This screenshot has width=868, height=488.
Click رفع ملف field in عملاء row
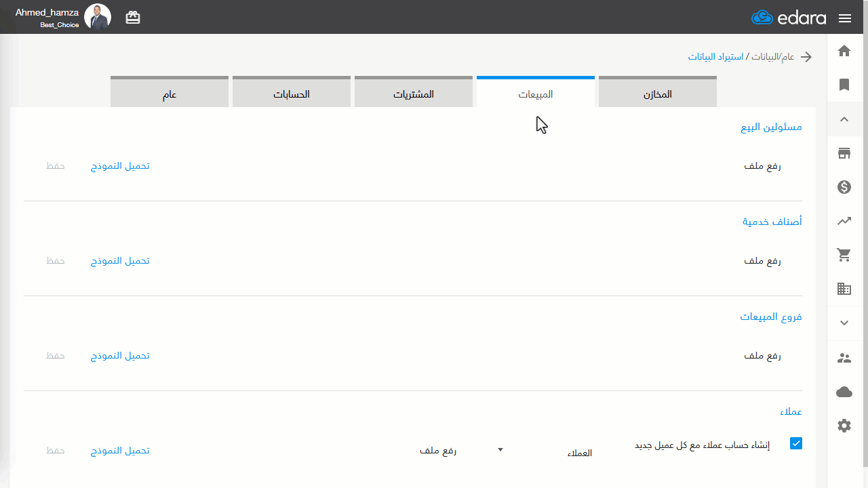pos(438,451)
